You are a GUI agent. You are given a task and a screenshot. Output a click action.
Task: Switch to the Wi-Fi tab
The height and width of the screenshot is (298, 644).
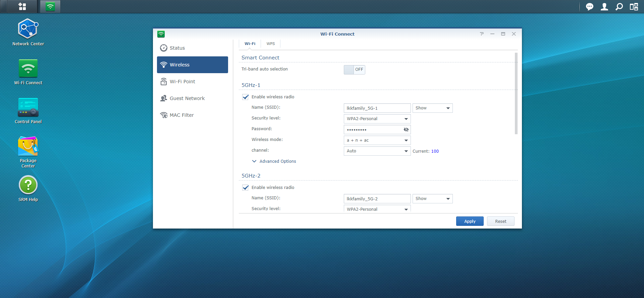pyautogui.click(x=250, y=44)
